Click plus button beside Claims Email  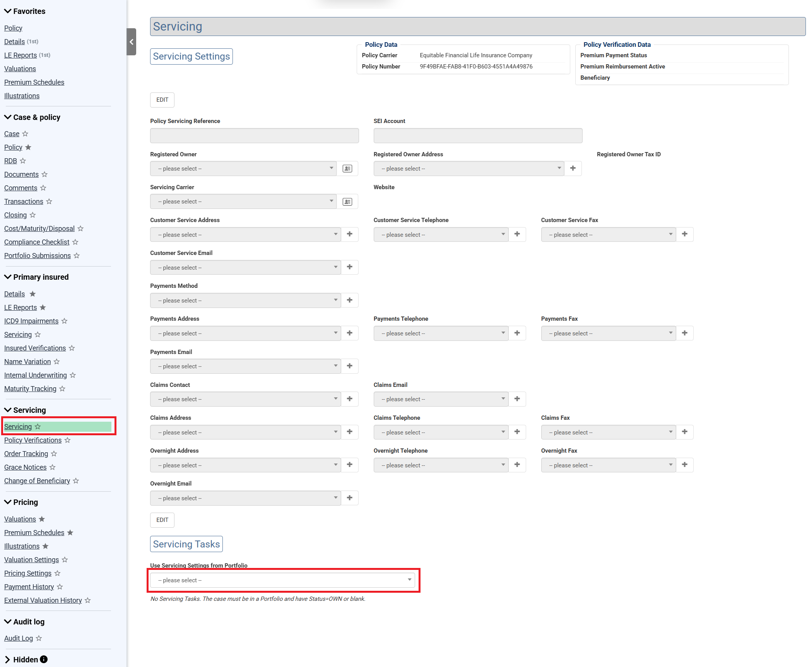coord(517,399)
